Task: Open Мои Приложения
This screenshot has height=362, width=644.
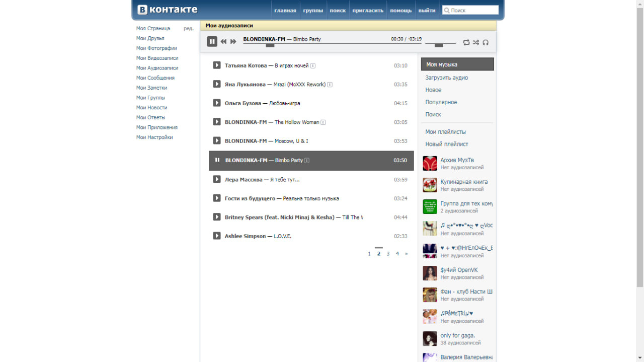Action: (157, 127)
